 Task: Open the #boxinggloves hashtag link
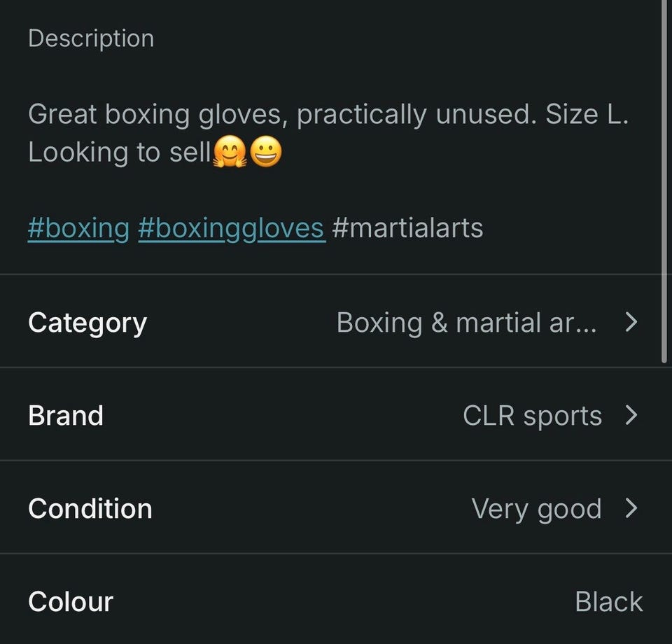coord(232,228)
